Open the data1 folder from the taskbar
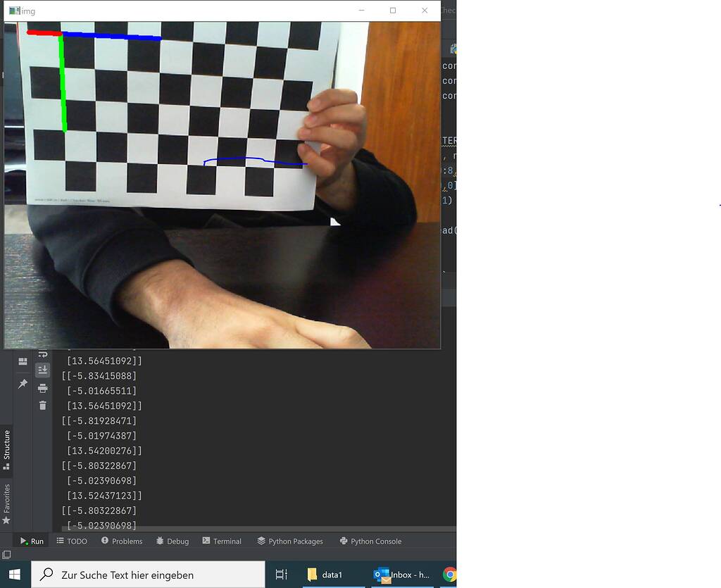This screenshot has width=721, height=588. point(325,575)
